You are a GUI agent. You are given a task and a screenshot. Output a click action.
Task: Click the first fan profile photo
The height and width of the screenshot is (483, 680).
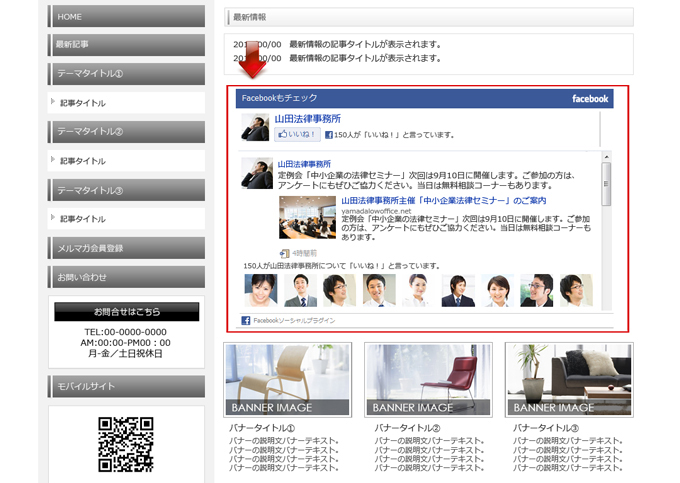click(x=259, y=289)
